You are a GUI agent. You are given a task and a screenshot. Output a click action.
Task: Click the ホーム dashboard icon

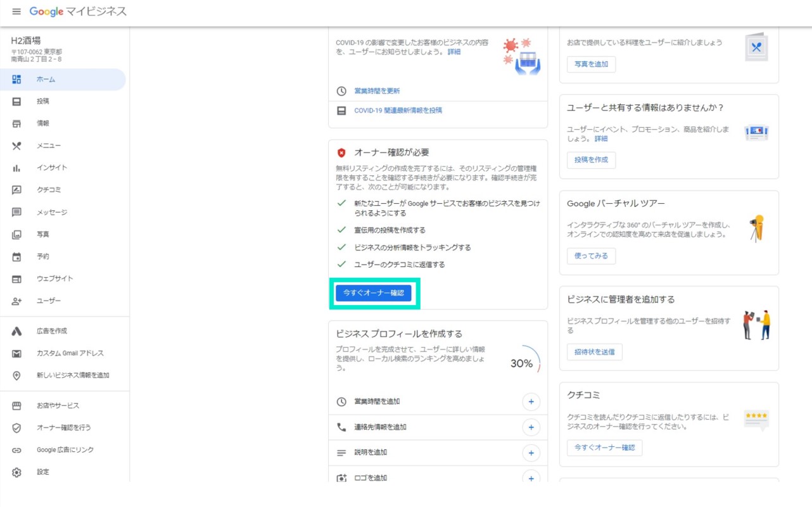coord(16,79)
